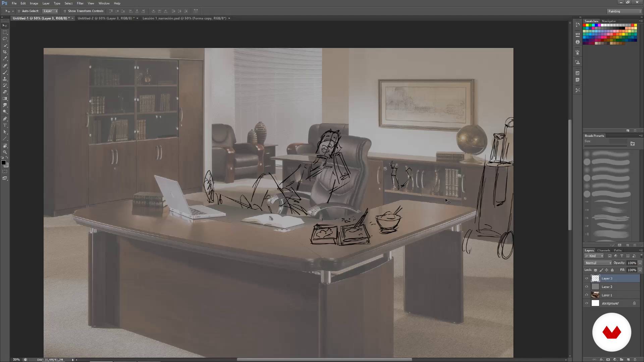Screen dimensions: 644x362
Task: Open the Normal blend mode dropdown
Action: click(x=598, y=263)
